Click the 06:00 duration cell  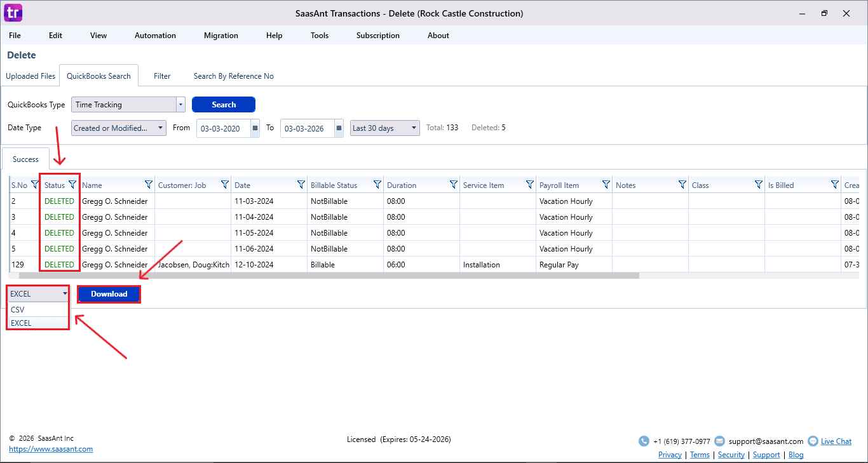pyautogui.click(x=422, y=265)
